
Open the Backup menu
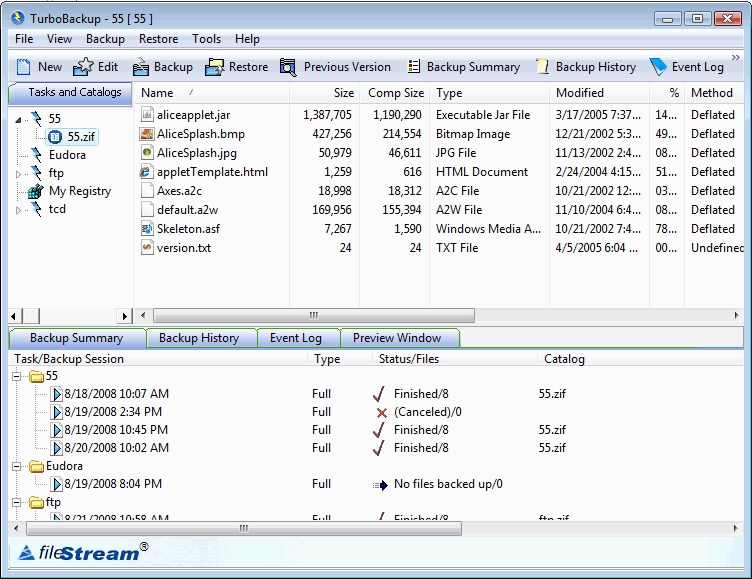click(105, 39)
